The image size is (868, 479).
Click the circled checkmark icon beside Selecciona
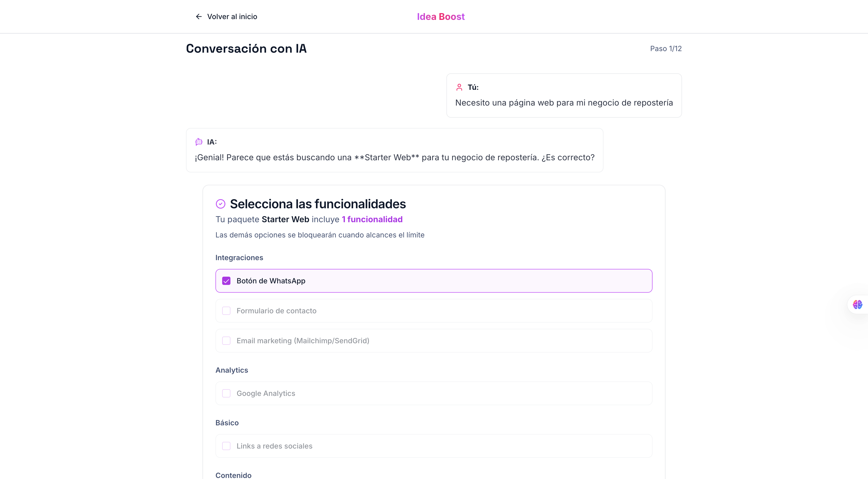220,204
